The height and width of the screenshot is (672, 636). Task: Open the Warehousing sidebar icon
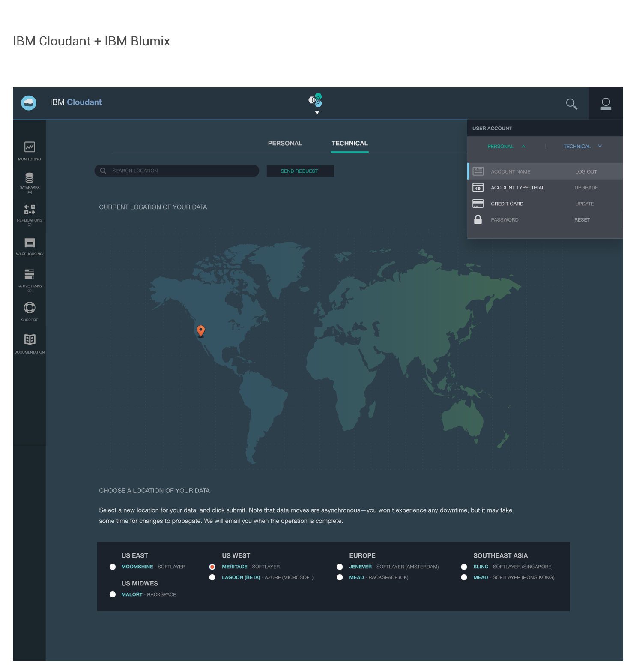point(30,243)
